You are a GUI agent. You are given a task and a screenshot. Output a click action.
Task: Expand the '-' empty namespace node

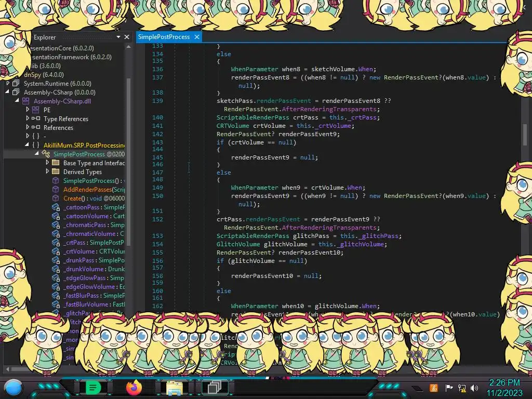pos(28,136)
